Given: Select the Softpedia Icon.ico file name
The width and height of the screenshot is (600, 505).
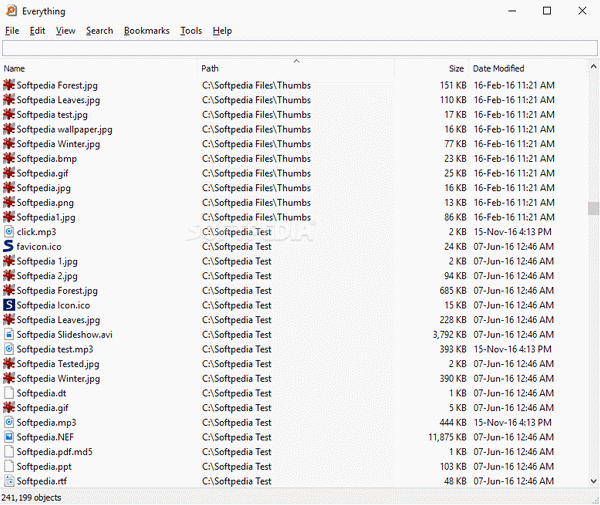Looking at the screenshot, I should point(53,305).
